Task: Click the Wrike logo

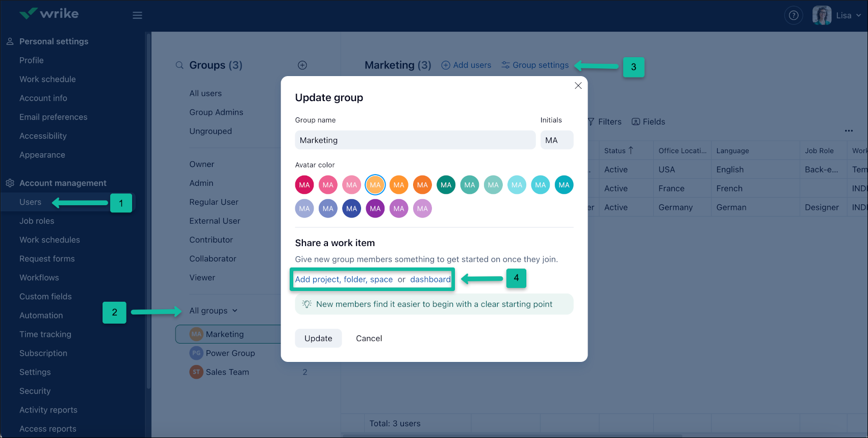Action: click(x=49, y=13)
